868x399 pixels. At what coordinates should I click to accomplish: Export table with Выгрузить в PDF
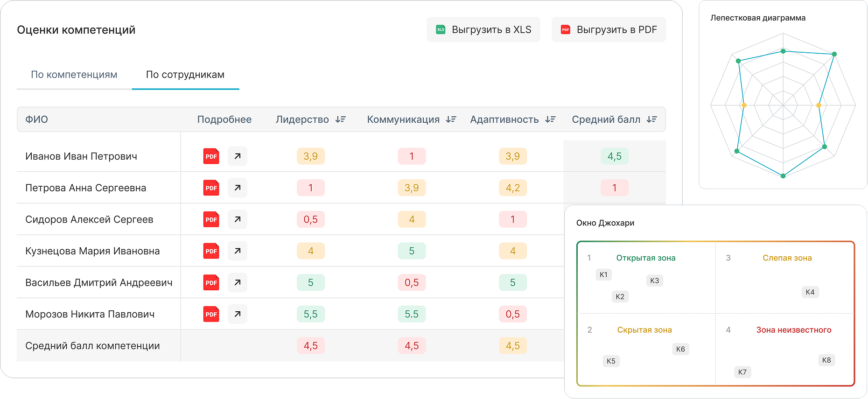pos(609,29)
